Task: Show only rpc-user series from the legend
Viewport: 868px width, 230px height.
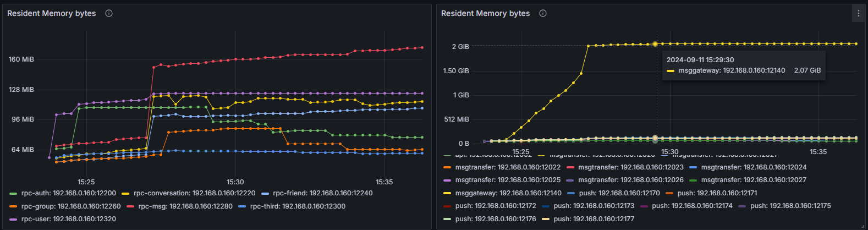Action: tap(68, 219)
